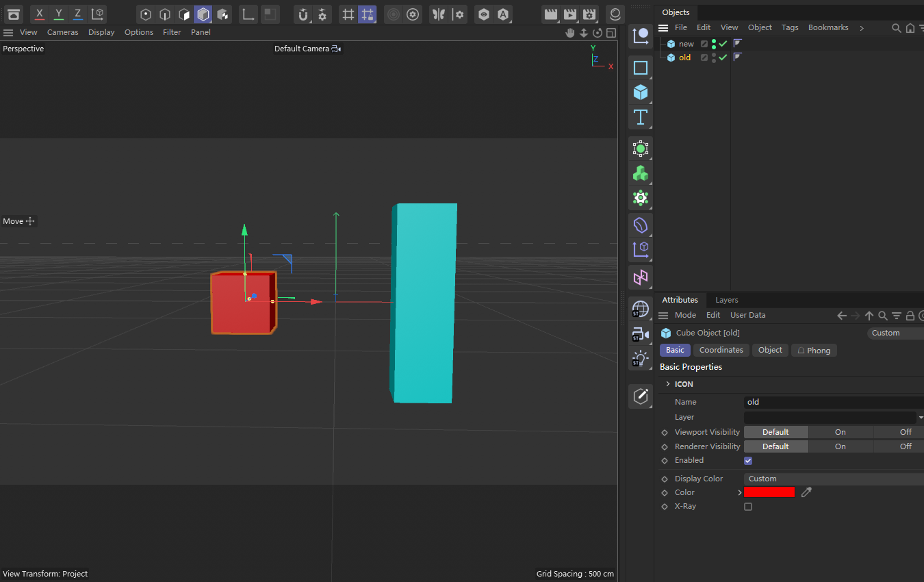Open the Display Color dropdown
Image resolution: width=924 pixels, height=582 pixels.
pos(834,479)
